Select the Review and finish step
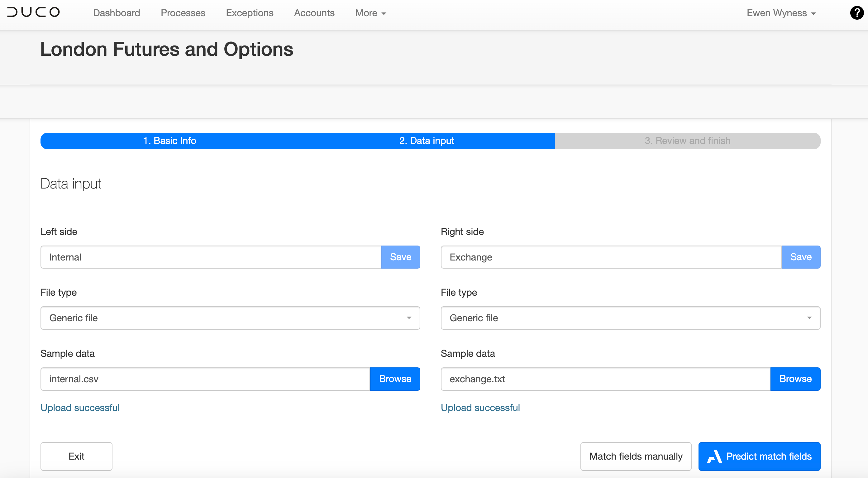The width and height of the screenshot is (868, 478). pos(687,141)
